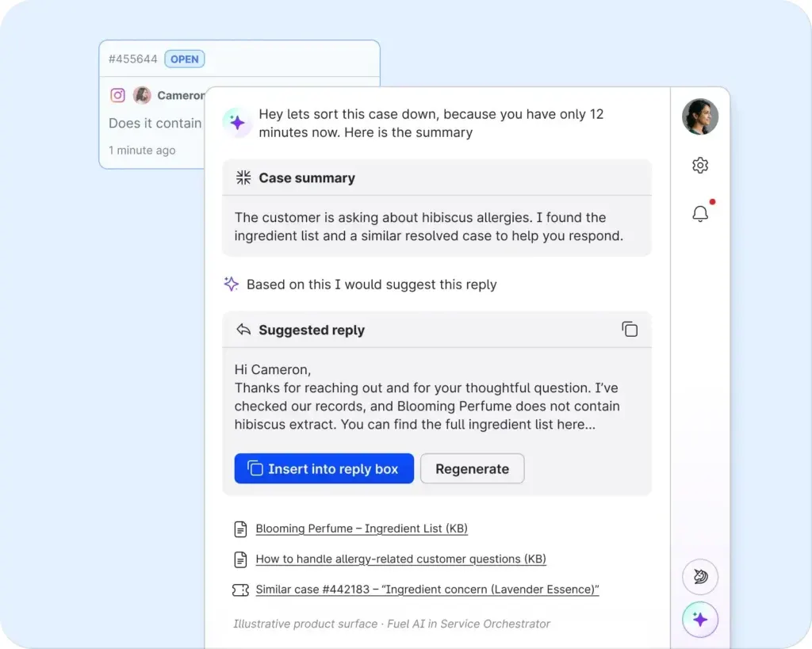
Task: Click the Cameron name in case card
Action: 181,95
